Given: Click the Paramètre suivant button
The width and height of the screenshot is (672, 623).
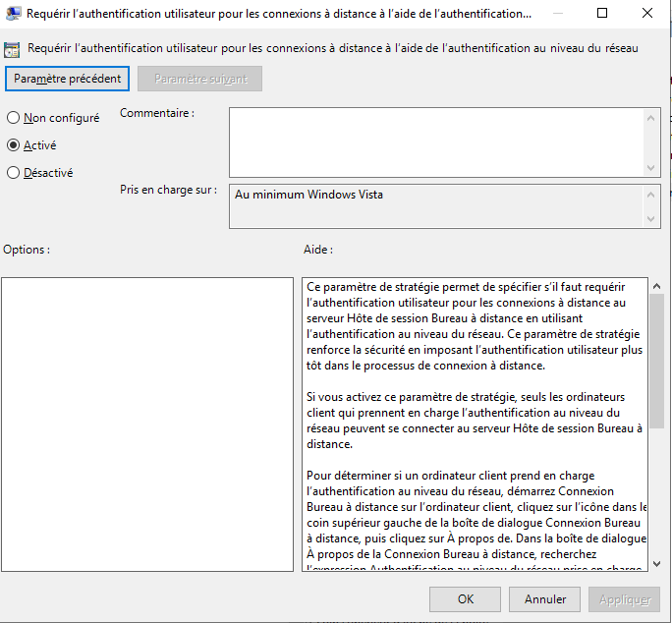Looking at the screenshot, I should coord(200,79).
